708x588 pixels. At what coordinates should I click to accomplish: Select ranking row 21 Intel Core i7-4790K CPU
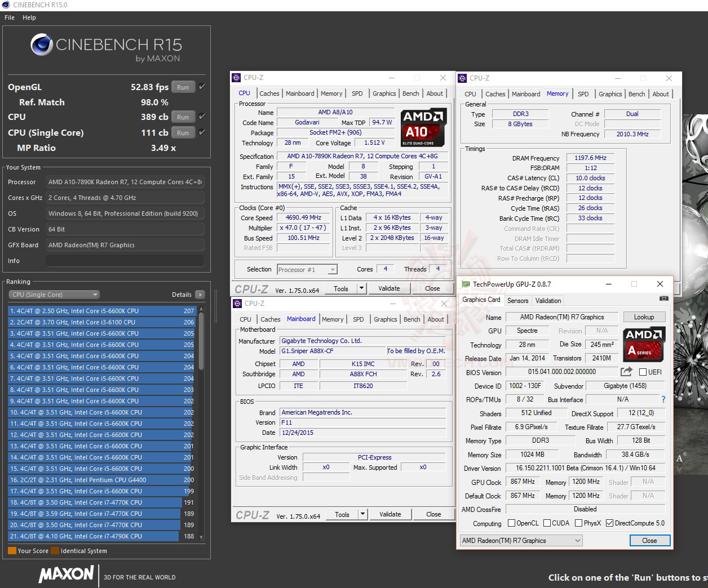(x=102, y=536)
